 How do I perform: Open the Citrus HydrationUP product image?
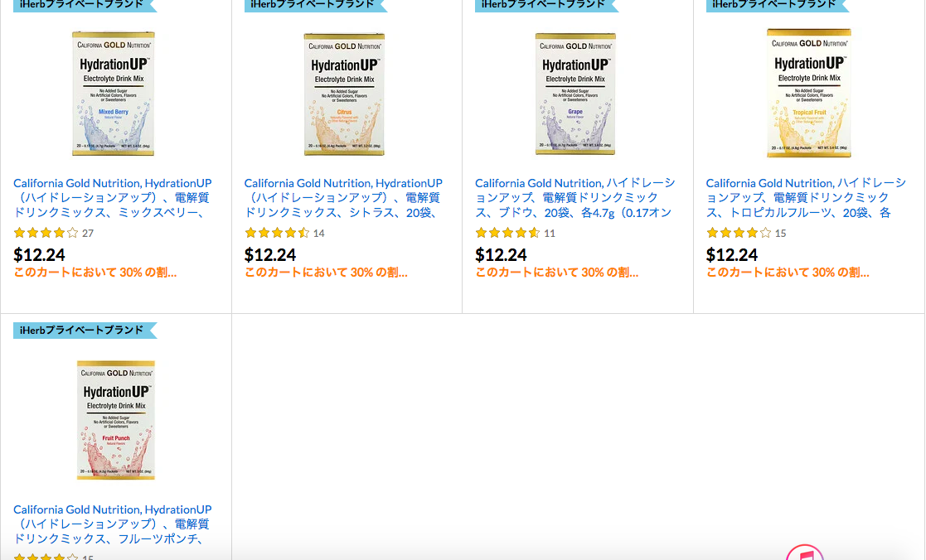[x=344, y=94]
